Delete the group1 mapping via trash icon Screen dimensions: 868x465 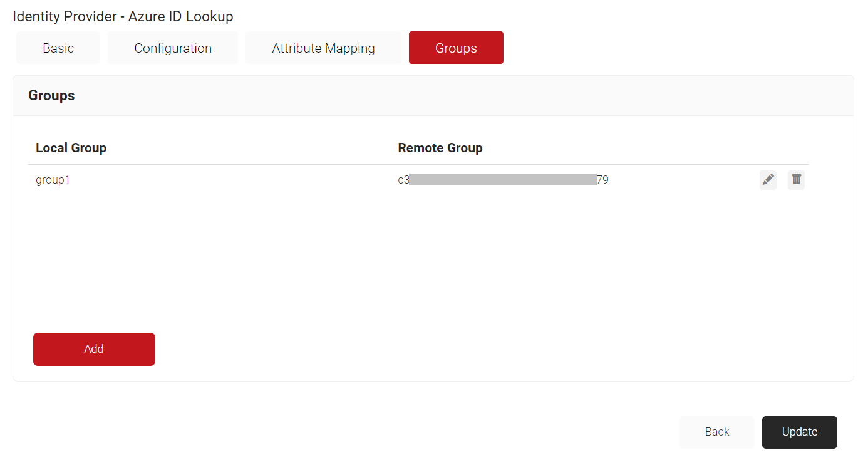pos(796,180)
